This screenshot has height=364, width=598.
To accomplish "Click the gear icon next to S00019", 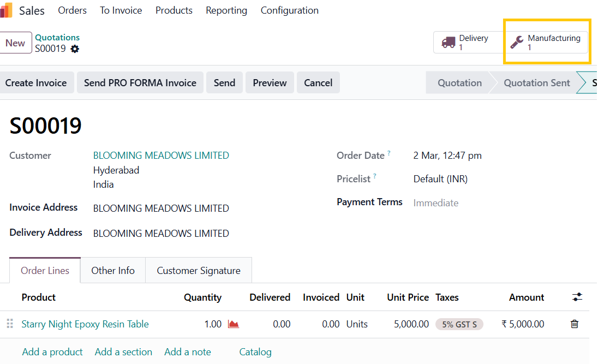I will 75,49.
